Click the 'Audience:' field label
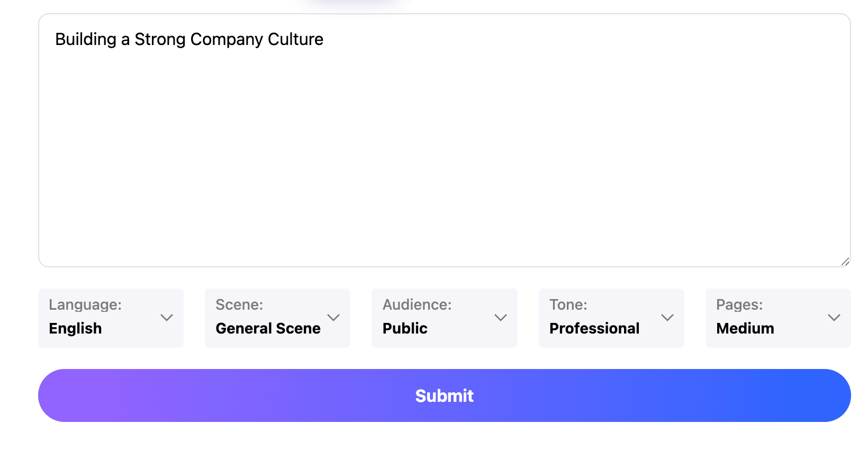Screen dimensions: 868x450 (417, 305)
